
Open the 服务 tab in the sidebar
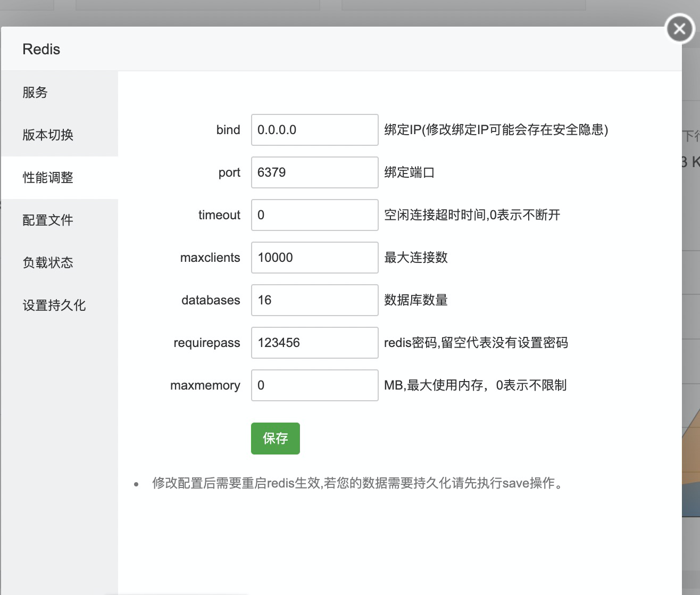(x=59, y=93)
